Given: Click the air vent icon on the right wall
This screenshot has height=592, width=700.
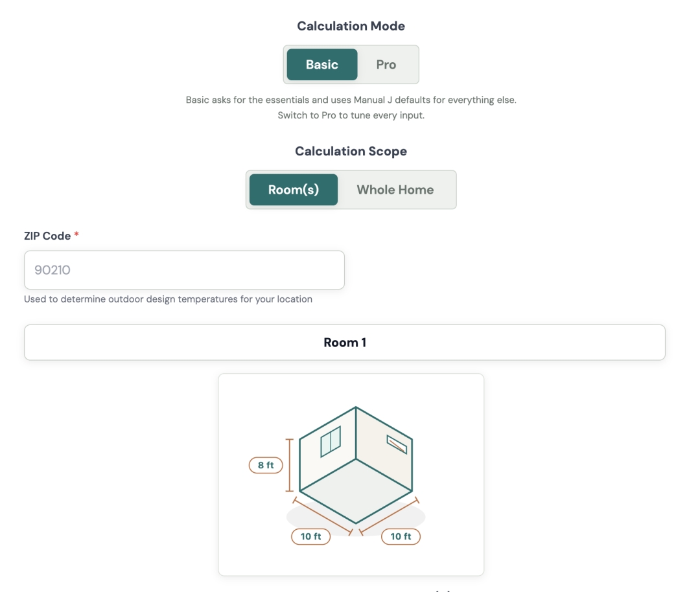Looking at the screenshot, I should click(x=397, y=444).
